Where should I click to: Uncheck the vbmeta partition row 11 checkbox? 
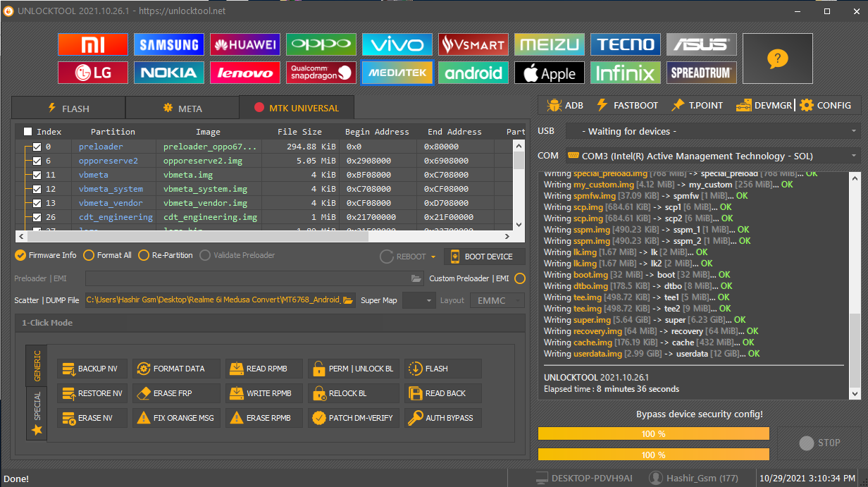click(37, 175)
